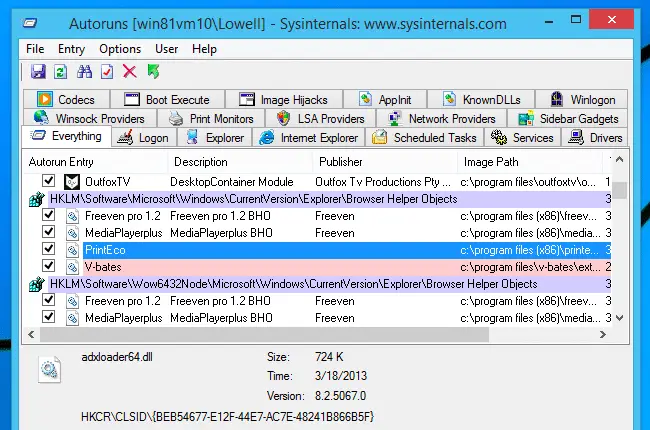The height and width of the screenshot is (430, 650).
Task: Click DesktopContainer Module description
Action: [x=232, y=182]
